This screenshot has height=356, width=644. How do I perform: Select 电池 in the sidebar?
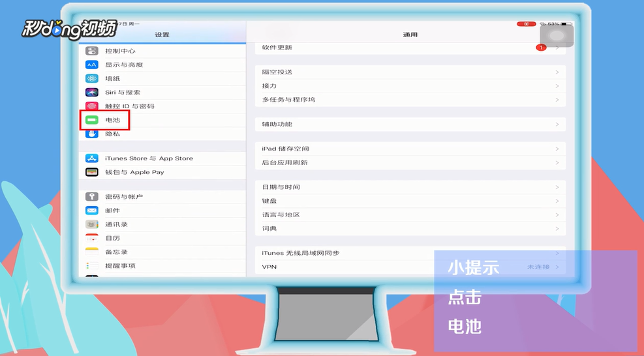pyautogui.click(x=162, y=120)
